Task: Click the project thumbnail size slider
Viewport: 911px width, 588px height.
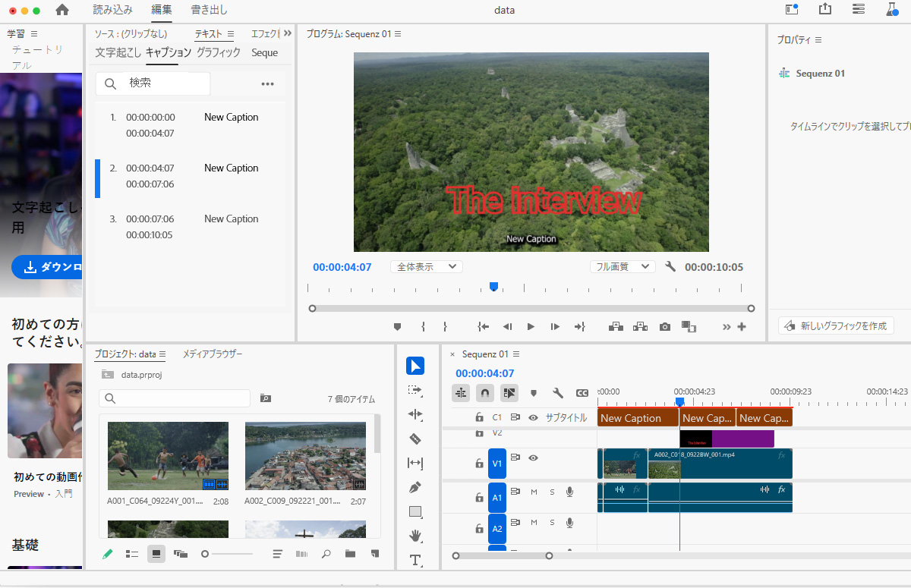Action: 206,554
